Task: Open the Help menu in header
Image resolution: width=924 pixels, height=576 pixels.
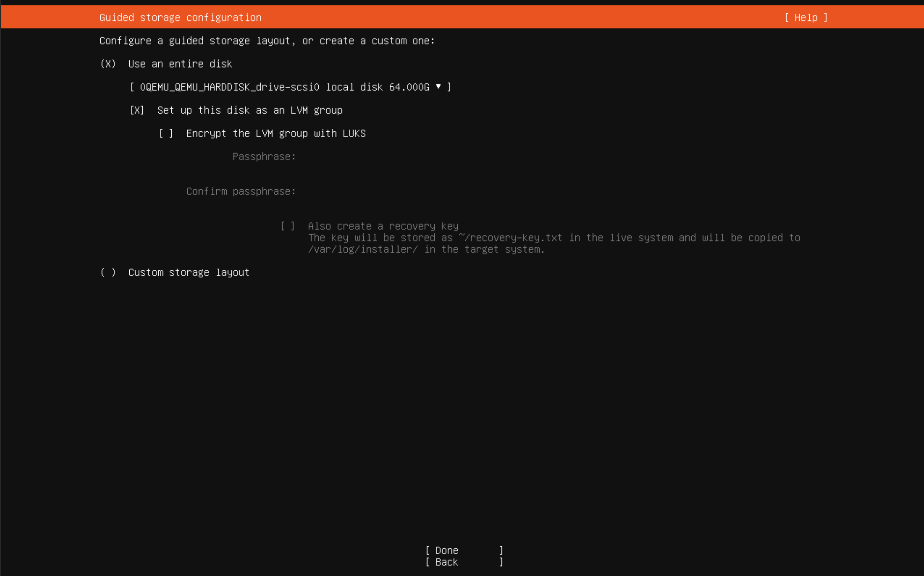Action: tap(805, 18)
